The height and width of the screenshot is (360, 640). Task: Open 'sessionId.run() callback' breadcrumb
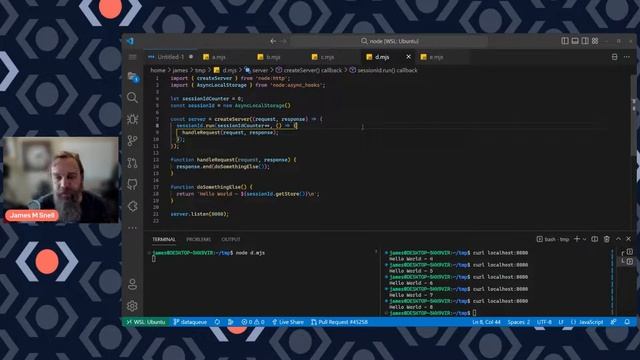(x=384, y=70)
